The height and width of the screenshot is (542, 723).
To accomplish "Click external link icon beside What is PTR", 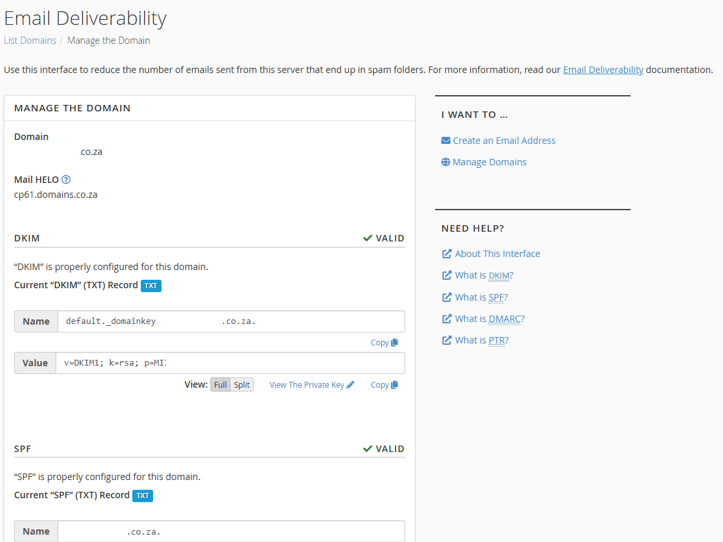I will point(447,341).
